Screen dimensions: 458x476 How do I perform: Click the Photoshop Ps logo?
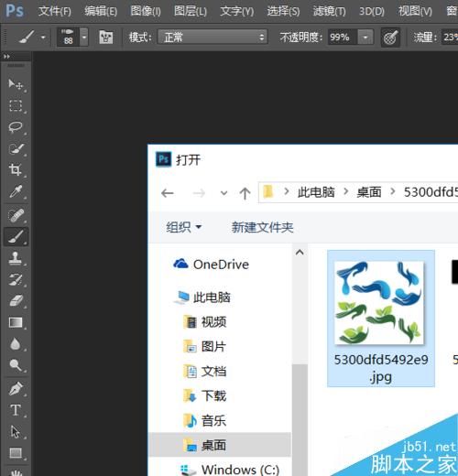(x=15, y=11)
